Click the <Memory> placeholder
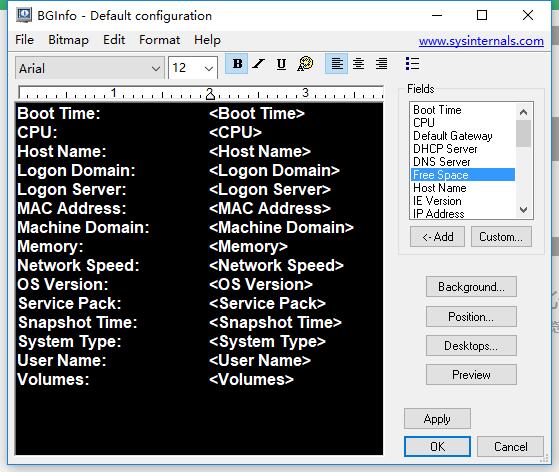 pos(248,246)
